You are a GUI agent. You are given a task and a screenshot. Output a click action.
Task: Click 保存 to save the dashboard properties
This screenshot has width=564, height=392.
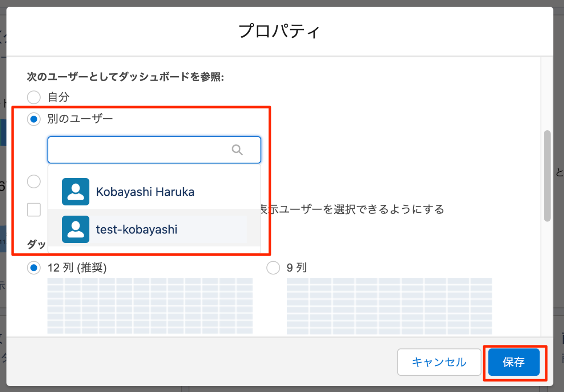pos(513,362)
